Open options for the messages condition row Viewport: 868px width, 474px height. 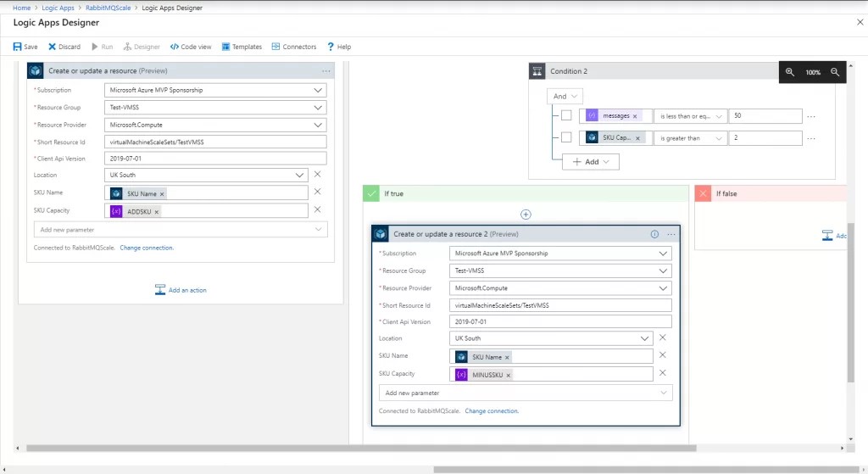coord(811,116)
